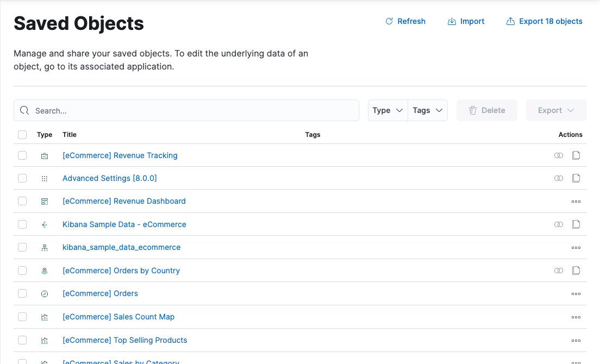The image size is (600, 364).
Task: Inspect the [eCommerce] Orders by Country object
Action: tap(576, 271)
